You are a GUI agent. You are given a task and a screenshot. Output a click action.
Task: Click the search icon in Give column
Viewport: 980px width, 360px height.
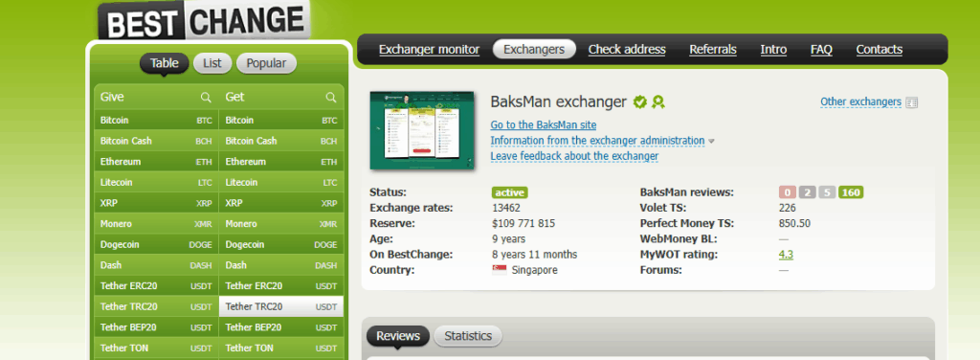pyautogui.click(x=206, y=97)
